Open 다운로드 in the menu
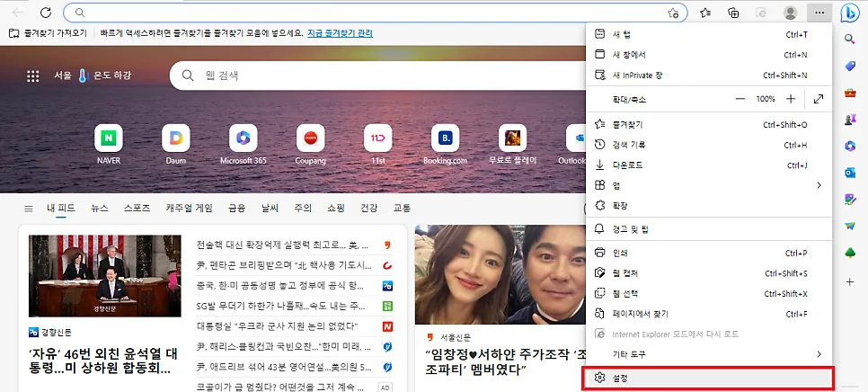 (709, 165)
